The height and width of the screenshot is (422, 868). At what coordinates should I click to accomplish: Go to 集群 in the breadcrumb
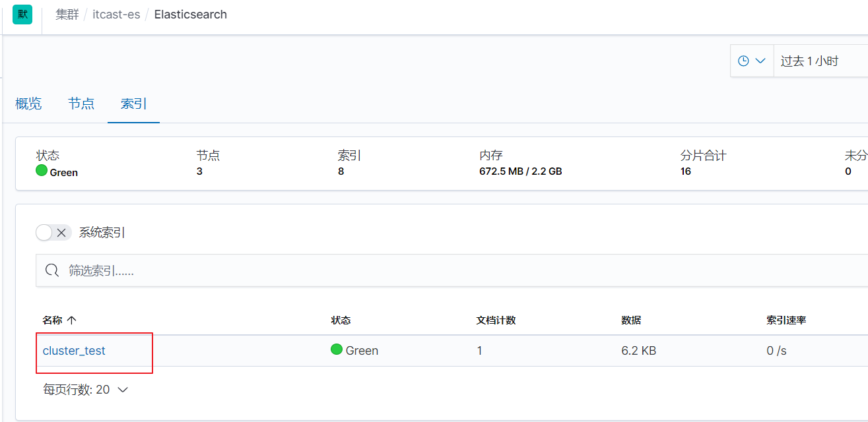pos(67,15)
